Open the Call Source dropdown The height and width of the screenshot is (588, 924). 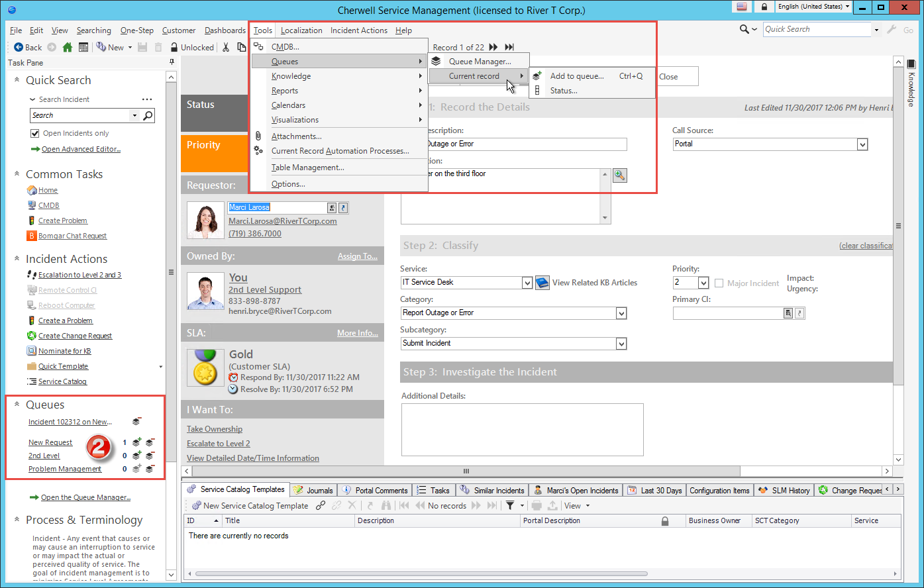click(x=862, y=144)
